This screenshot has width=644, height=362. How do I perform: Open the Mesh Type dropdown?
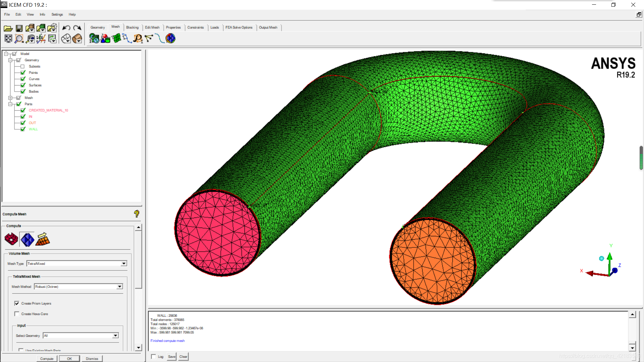coord(124,264)
